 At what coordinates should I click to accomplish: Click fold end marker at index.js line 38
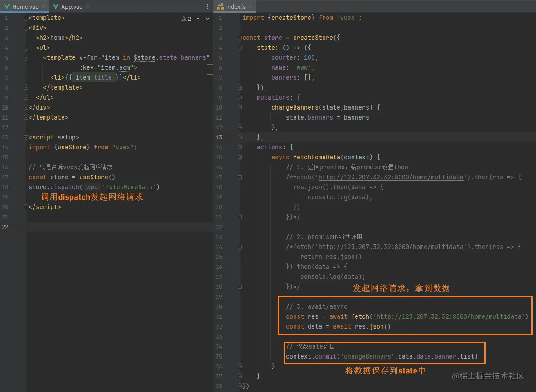(240, 386)
